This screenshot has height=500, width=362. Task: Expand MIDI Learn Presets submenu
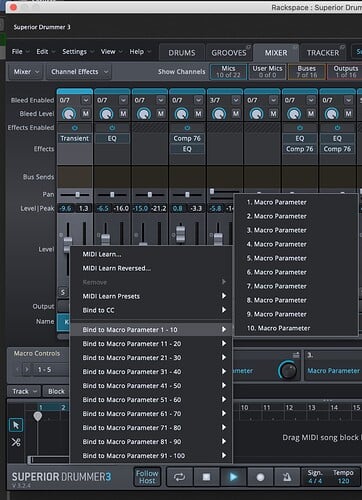point(151,296)
